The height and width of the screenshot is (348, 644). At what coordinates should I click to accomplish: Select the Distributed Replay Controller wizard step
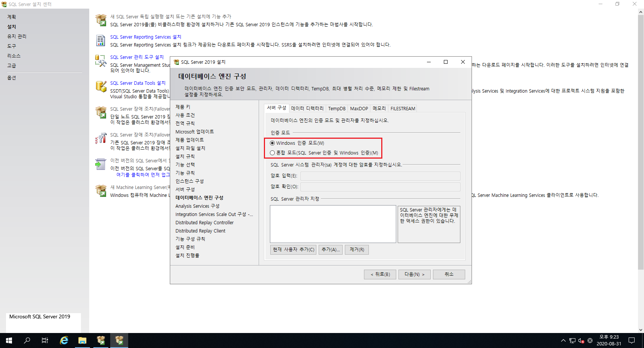(205, 222)
